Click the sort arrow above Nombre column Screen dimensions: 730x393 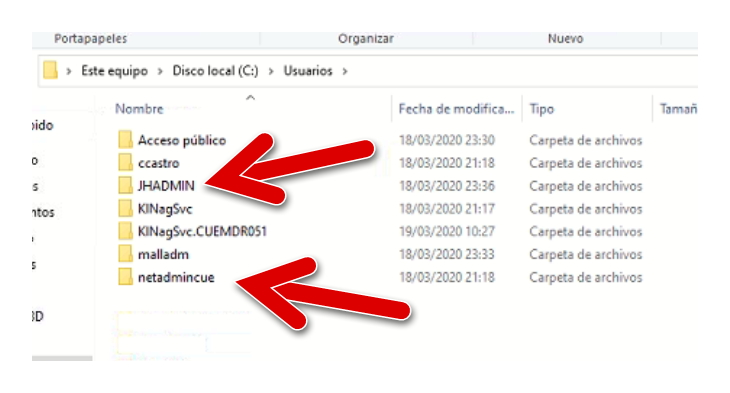coord(250,97)
